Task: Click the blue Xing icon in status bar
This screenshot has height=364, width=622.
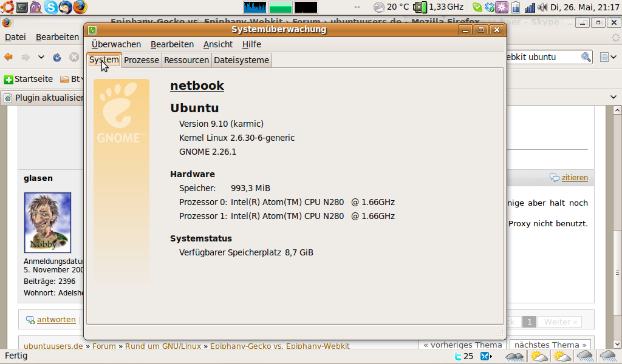Action: [x=485, y=356]
